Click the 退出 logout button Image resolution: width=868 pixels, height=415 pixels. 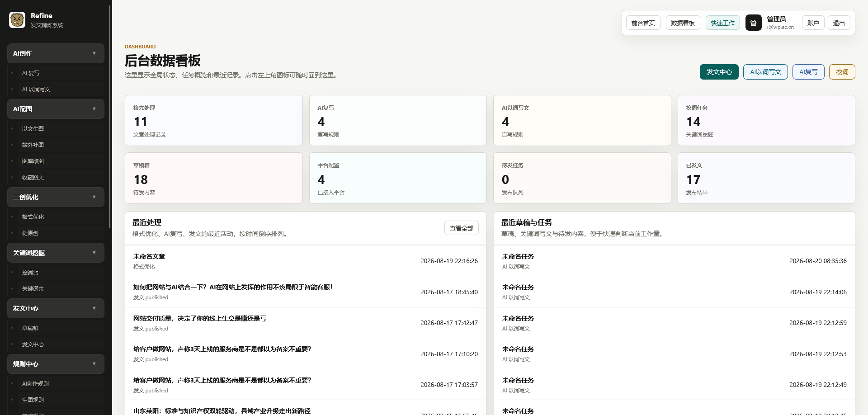click(839, 23)
